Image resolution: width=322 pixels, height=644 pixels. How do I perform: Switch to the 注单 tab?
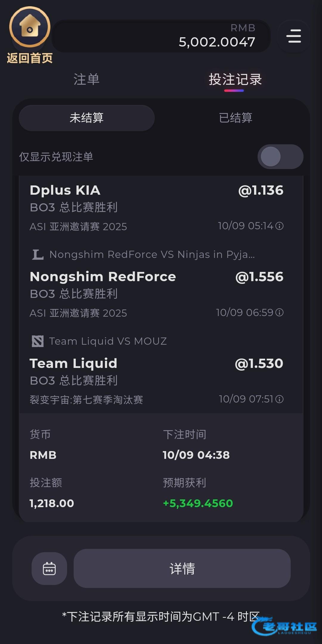click(86, 80)
